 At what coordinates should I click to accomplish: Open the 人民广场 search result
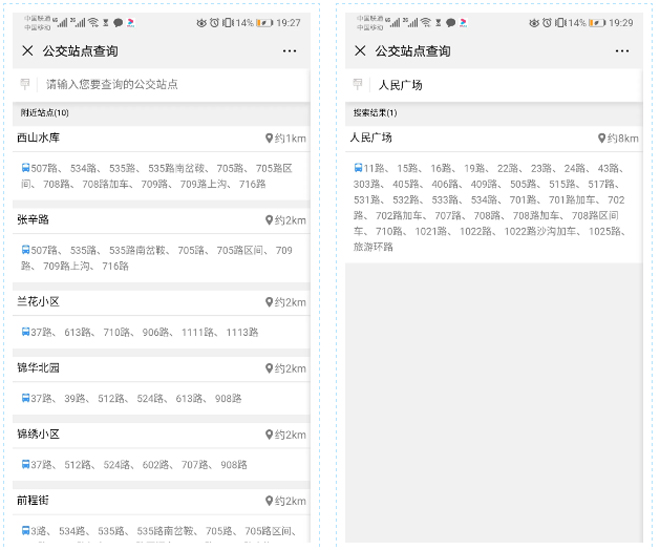(371, 138)
